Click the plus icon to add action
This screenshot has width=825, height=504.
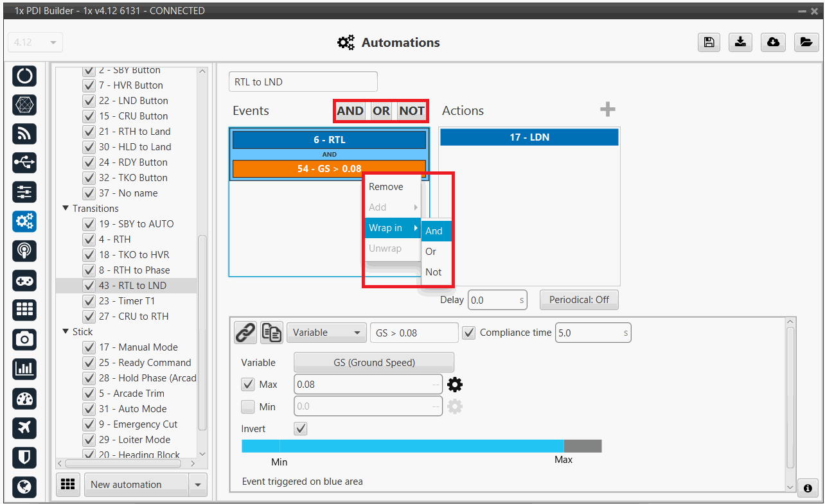coord(607,110)
